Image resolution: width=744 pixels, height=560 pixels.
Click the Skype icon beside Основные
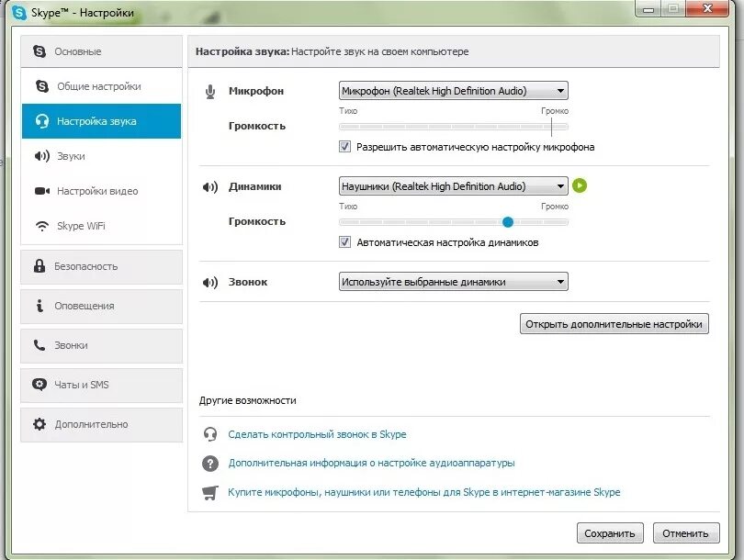tap(39, 51)
